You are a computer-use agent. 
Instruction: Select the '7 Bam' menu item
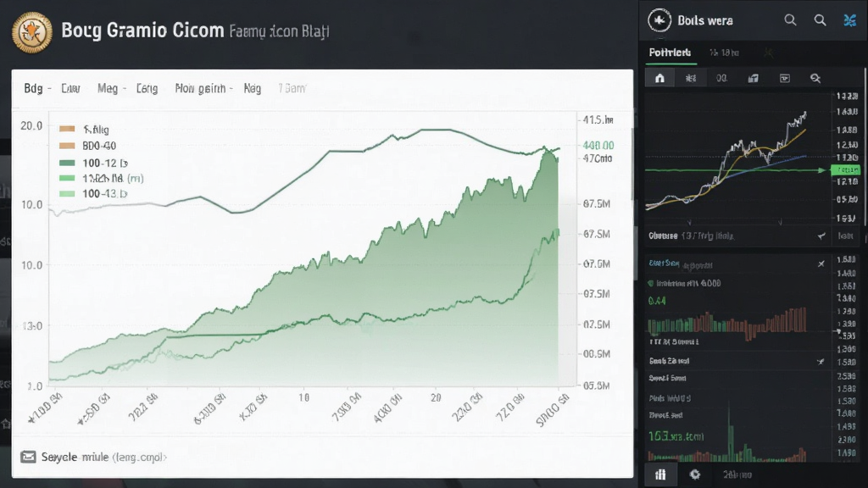click(x=292, y=88)
